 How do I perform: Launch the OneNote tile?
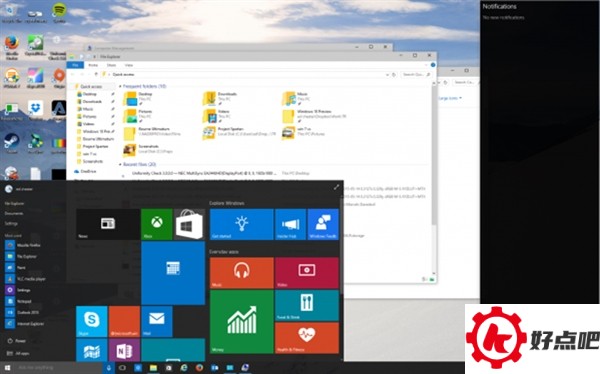click(x=124, y=350)
